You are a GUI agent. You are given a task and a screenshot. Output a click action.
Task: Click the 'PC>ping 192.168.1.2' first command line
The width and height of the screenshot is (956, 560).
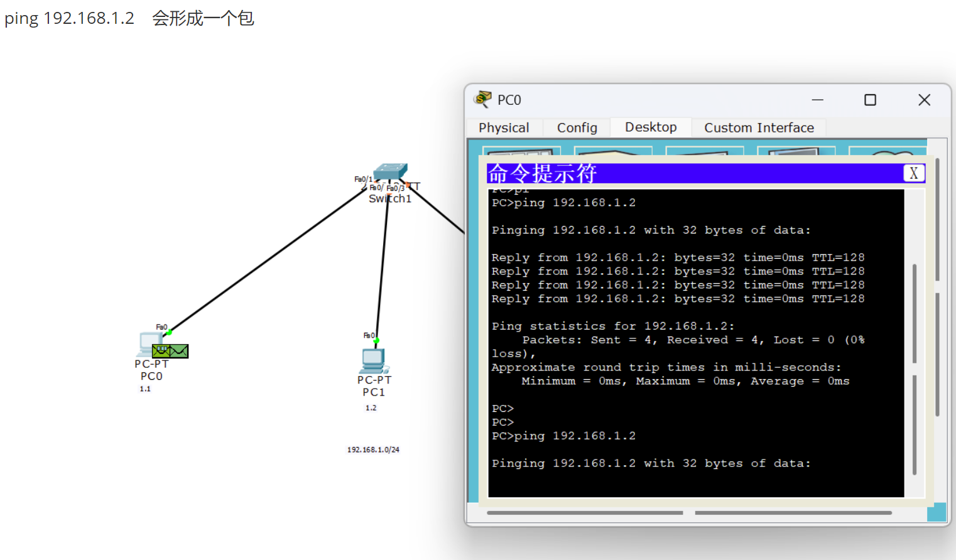point(563,203)
